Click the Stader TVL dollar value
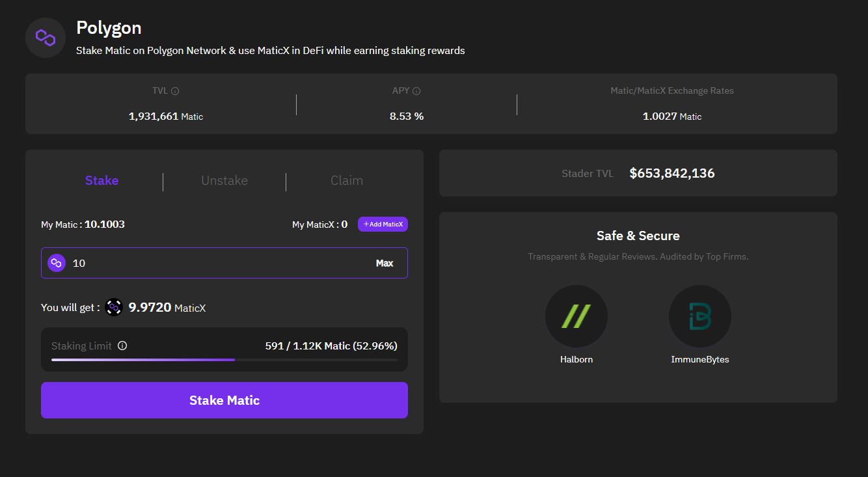Screen dimensions: 868x477 pos(672,173)
